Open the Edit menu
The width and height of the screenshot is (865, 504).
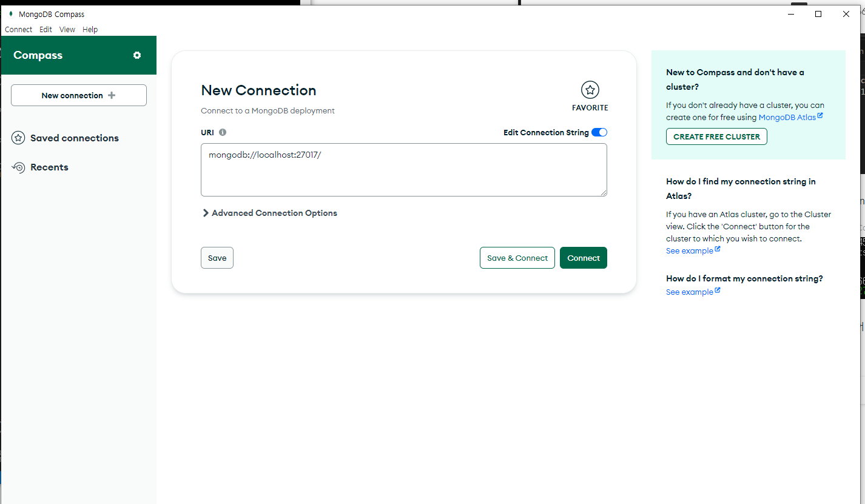click(x=46, y=29)
